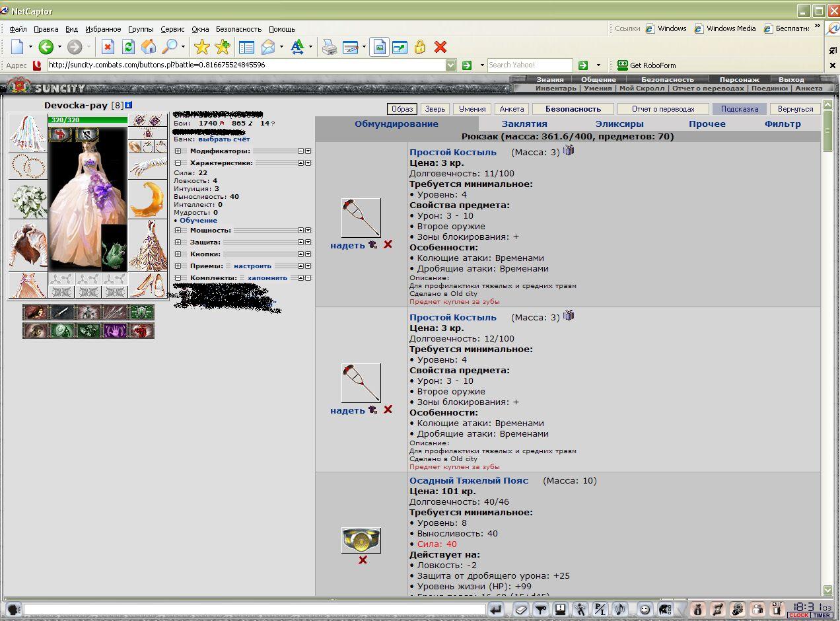
Task: Open the Back button history dropdown arrow
Action: click(59, 46)
